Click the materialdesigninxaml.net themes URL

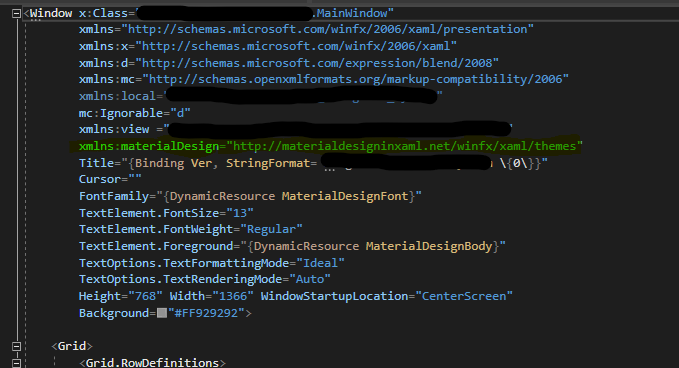(x=405, y=146)
